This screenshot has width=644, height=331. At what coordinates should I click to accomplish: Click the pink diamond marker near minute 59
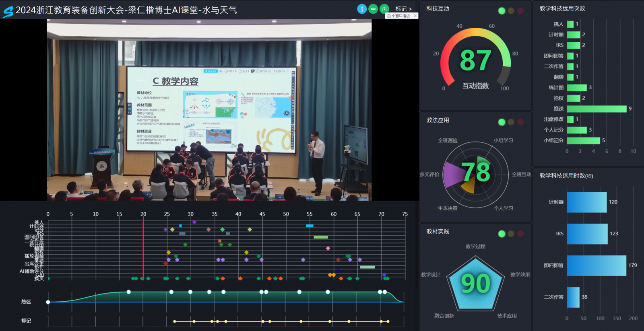click(328, 248)
